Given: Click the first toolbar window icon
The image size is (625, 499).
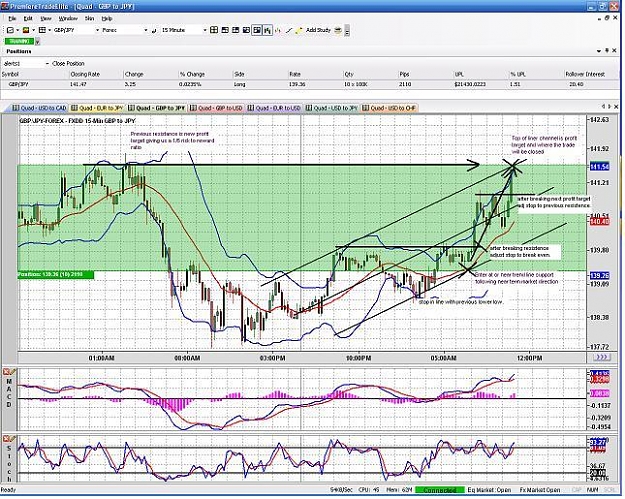Looking at the screenshot, I should click(11, 30).
